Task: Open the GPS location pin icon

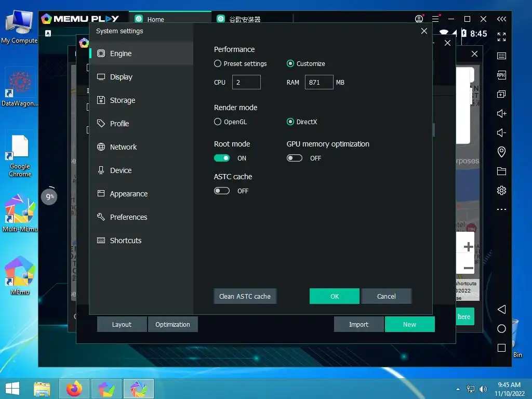Action: pyautogui.click(x=501, y=152)
